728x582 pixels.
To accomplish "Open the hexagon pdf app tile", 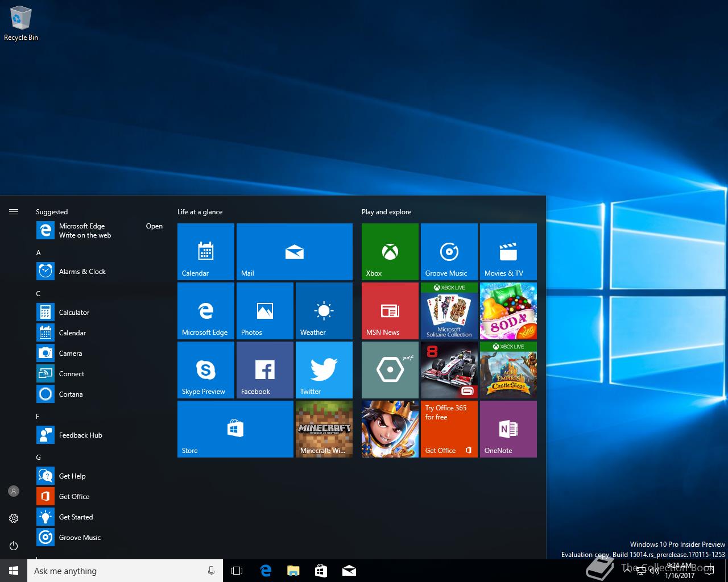I will click(390, 370).
